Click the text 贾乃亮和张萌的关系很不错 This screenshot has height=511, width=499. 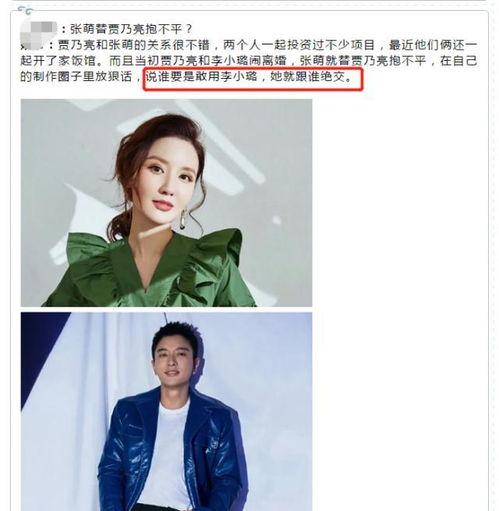coord(134,45)
